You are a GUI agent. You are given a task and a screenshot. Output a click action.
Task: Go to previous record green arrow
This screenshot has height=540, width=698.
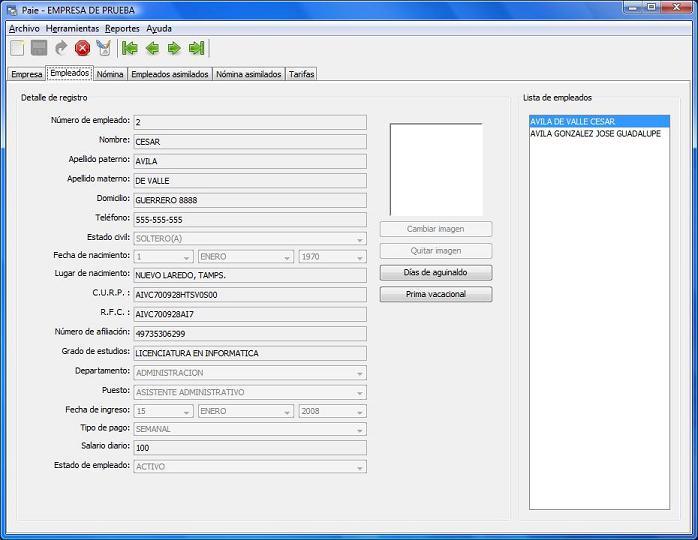(152, 48)
